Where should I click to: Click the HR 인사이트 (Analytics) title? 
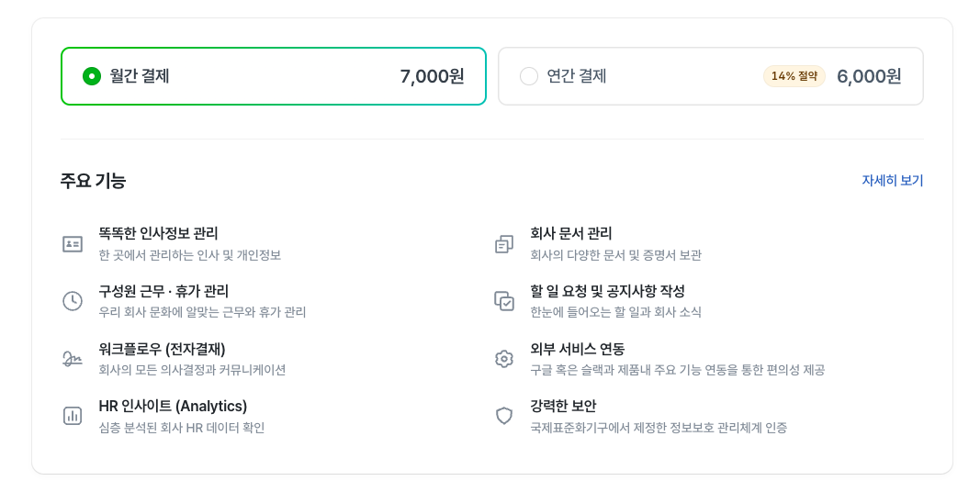(173, 407)
